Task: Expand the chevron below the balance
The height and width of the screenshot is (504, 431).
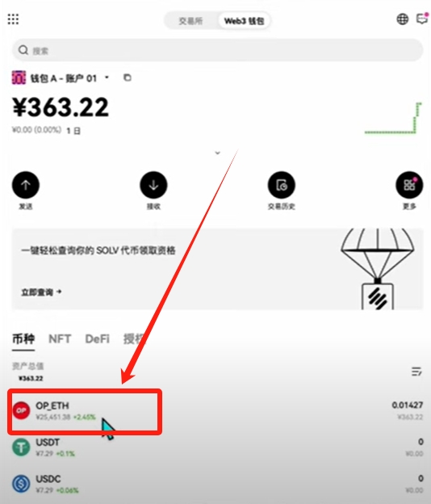Action: tap(217, 153)
